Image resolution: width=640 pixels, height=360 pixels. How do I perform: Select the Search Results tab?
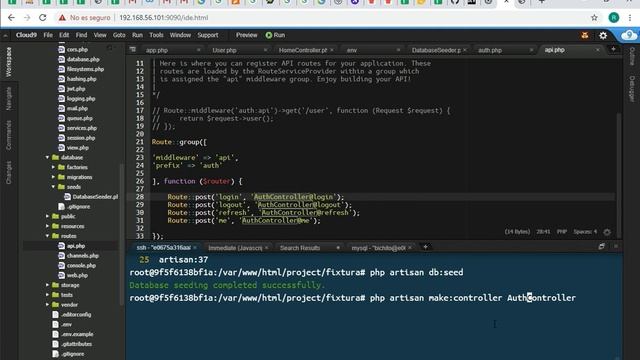tap(300, 248)
